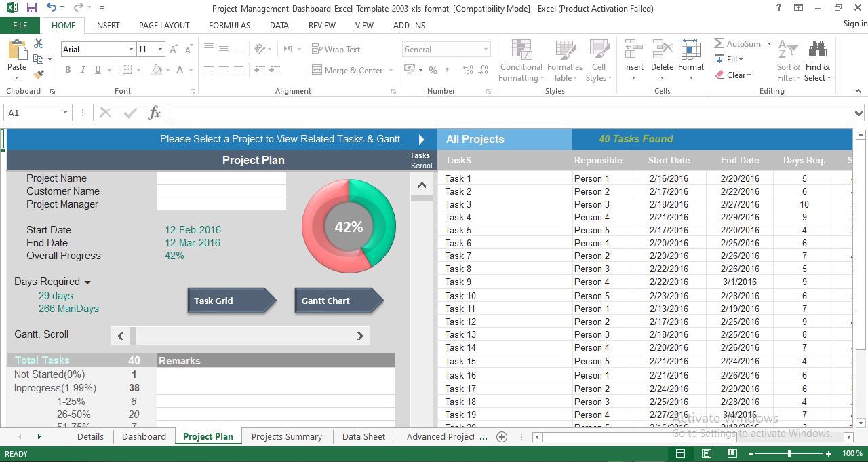Click Sort & Filter
The height and width of the screenshot is (462, 868).
787,61
